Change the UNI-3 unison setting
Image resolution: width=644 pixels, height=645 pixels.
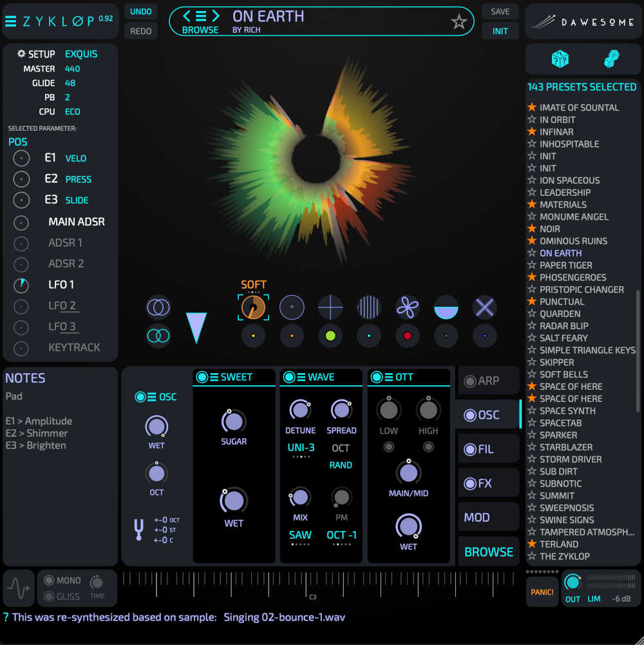pos(301,448)
